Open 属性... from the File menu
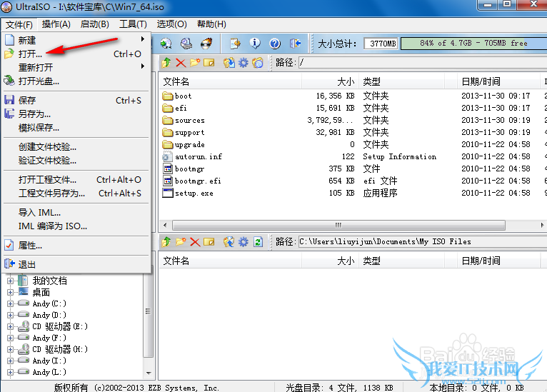 tap(76, 246)
